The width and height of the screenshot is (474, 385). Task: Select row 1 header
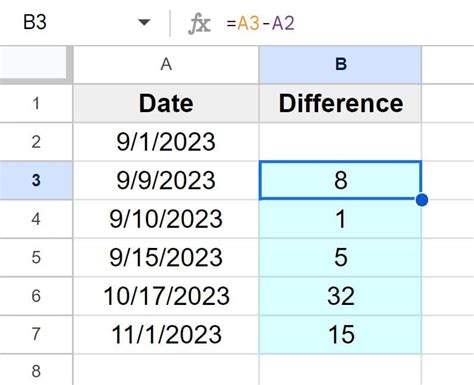point(36,103)
